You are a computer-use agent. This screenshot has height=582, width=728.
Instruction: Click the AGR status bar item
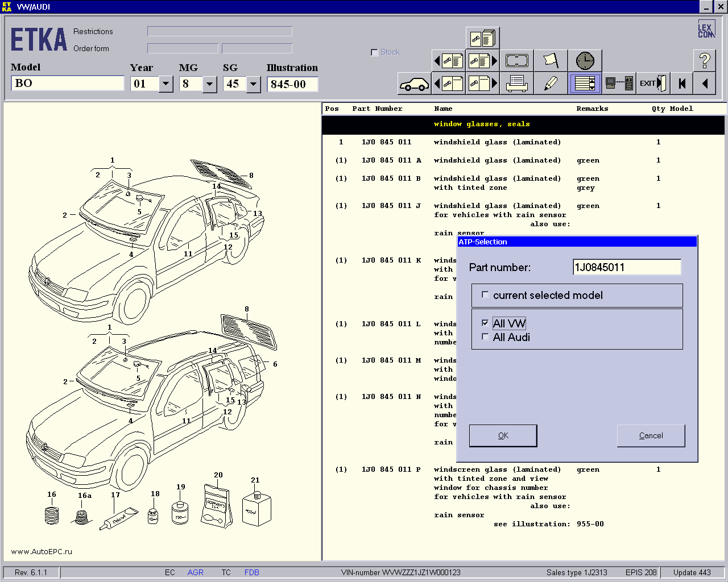coord(195,572)
